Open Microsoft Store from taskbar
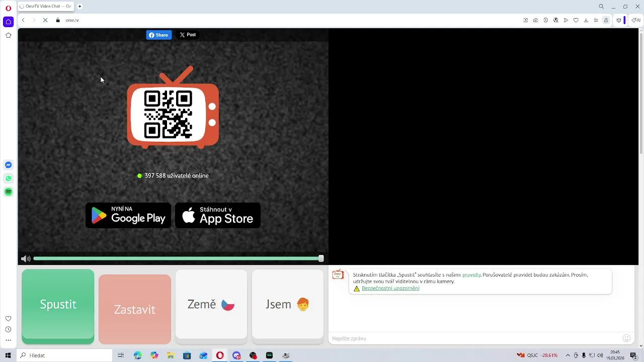644x362 pixels. pos(187,355)
